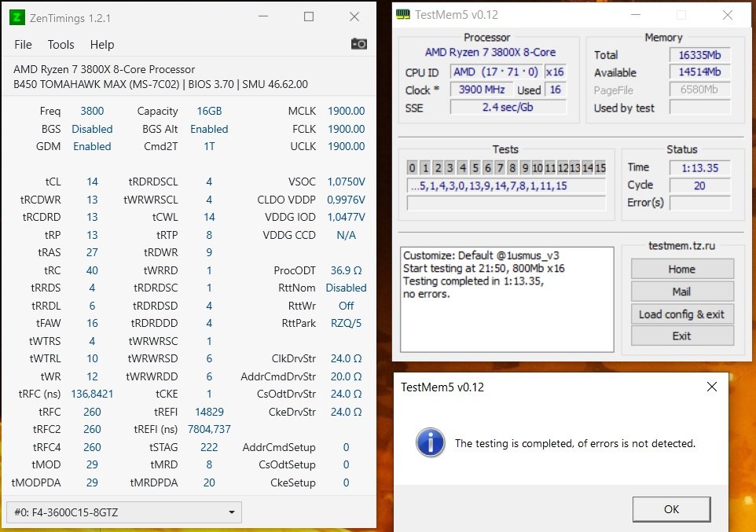Click the Cycle status value 20

[699, 185]
